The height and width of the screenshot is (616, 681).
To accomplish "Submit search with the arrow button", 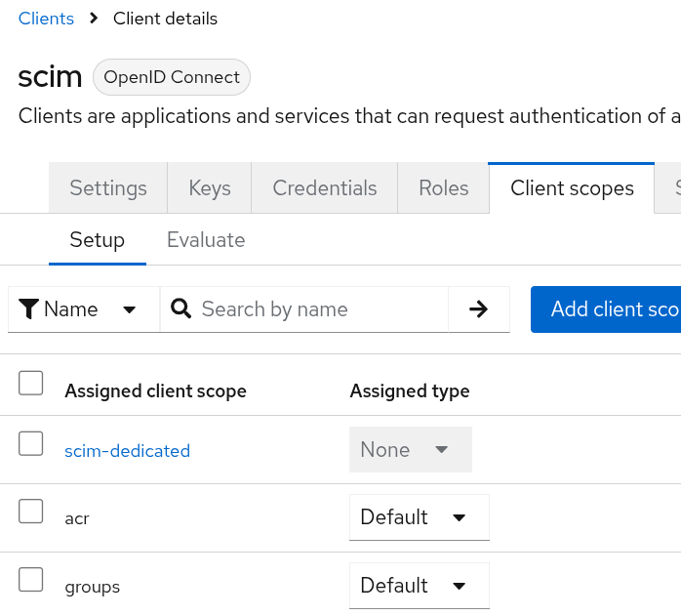I will coord(478,309).
